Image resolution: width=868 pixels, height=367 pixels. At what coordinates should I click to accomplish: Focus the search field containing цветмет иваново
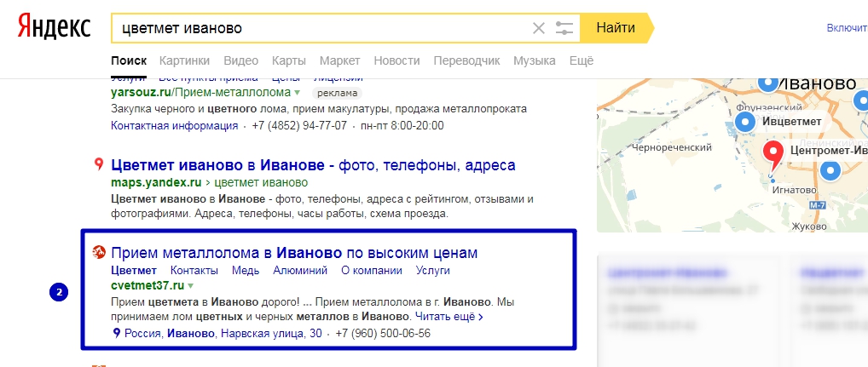click(321, 28)
